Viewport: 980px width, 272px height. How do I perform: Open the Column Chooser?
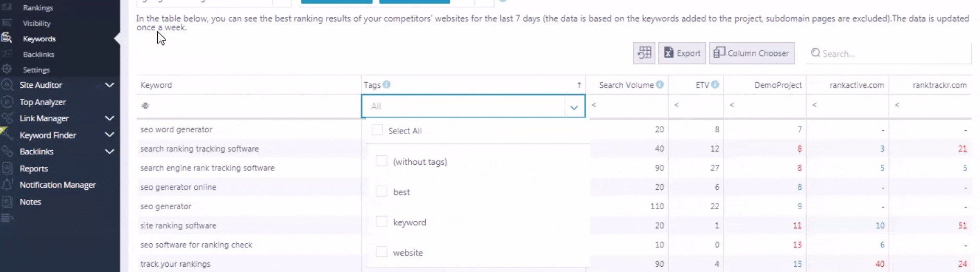coord(752,53)
